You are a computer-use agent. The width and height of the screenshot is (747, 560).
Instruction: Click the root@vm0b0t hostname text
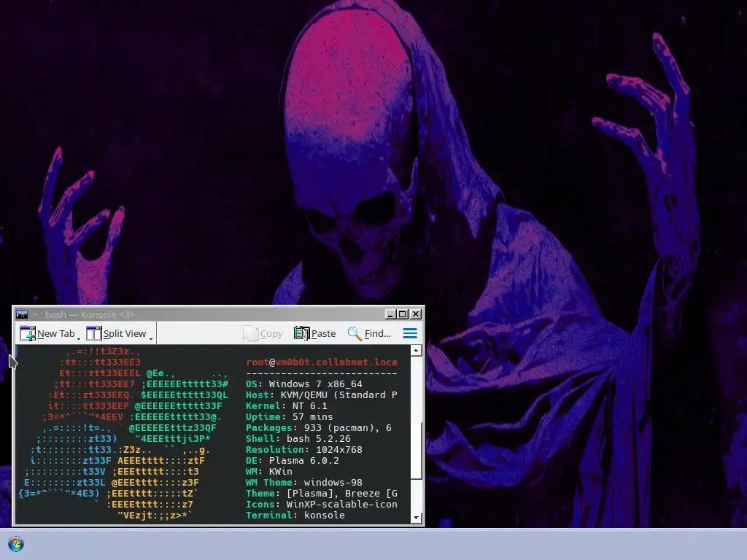point(322,362)
